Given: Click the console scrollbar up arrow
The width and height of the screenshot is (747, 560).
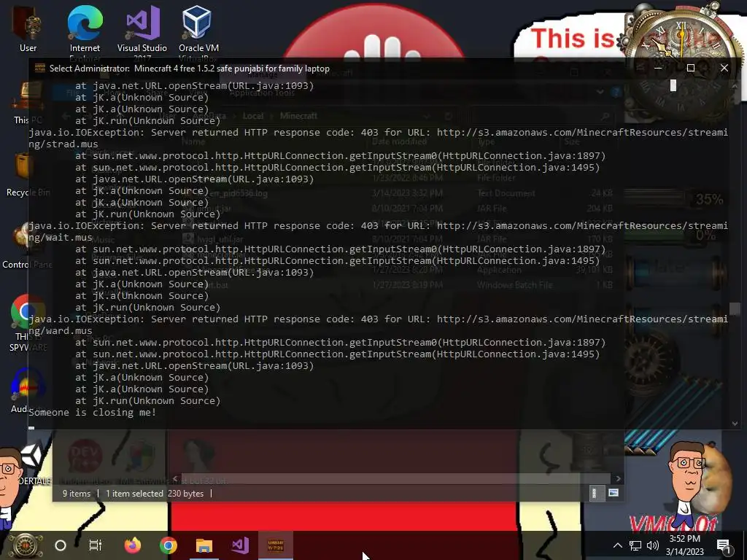Looking at the screenshot, I should 735,86.
